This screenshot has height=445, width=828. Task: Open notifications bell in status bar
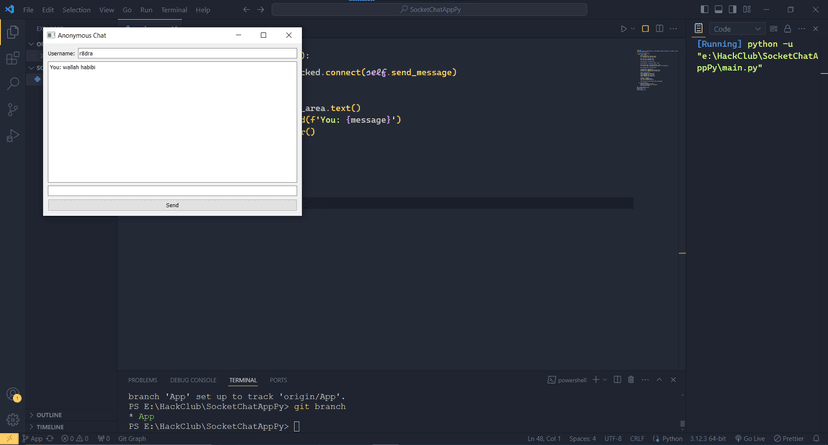pyautogui.click(x=816, y=439)
